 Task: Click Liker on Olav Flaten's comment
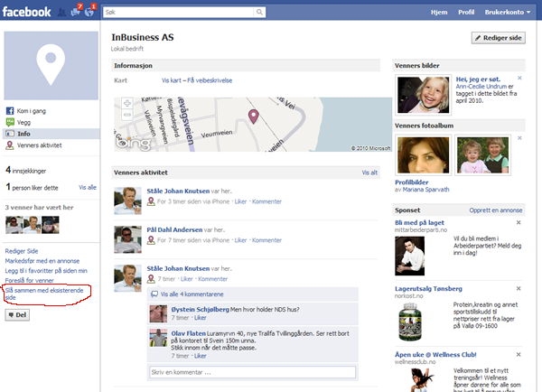click(x=201, y=356)
